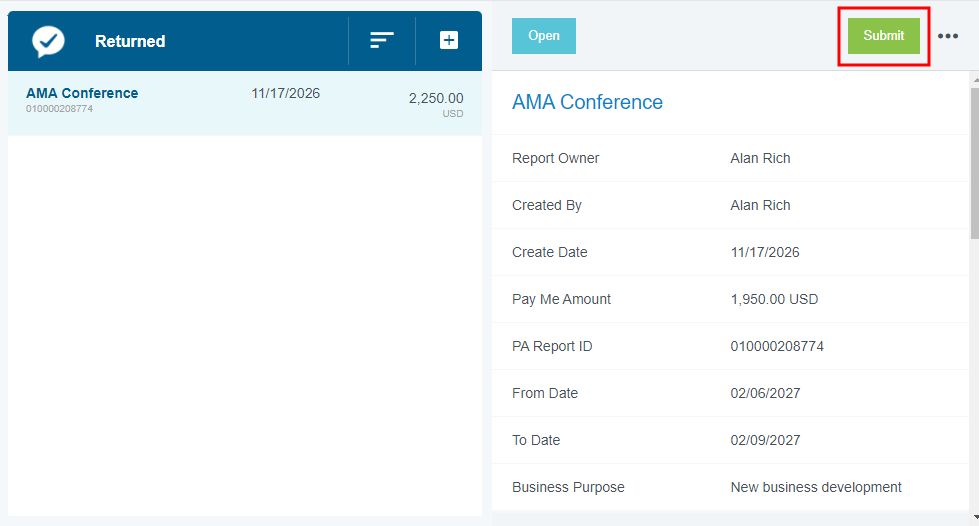Click the details panel vertical scrollbar

click(974, 160)
